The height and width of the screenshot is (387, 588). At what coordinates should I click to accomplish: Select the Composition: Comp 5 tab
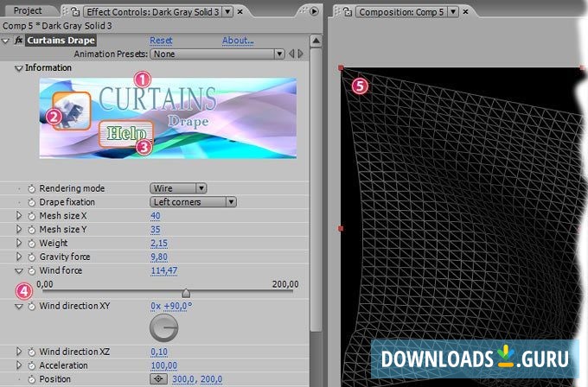pos(401,12)
